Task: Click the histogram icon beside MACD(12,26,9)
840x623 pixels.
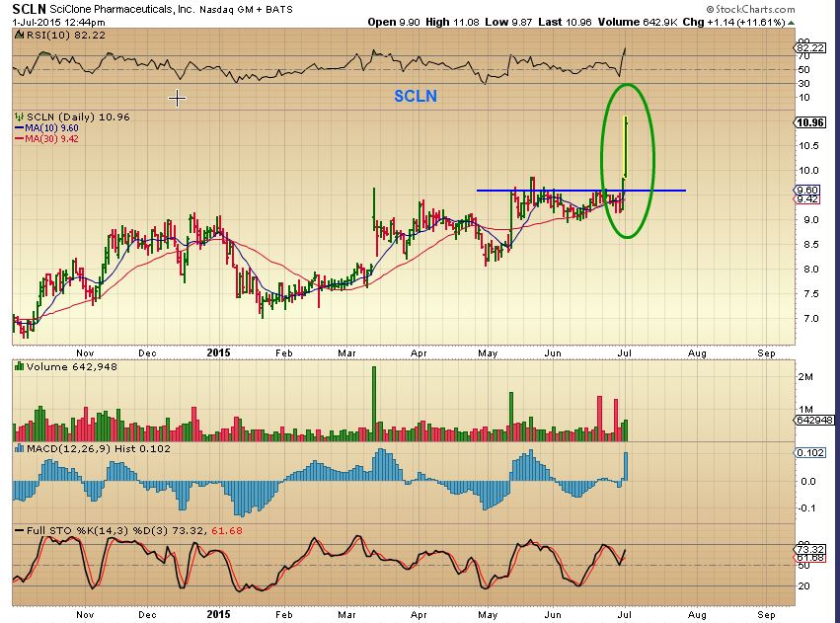Action: click(x=20, y=448)
